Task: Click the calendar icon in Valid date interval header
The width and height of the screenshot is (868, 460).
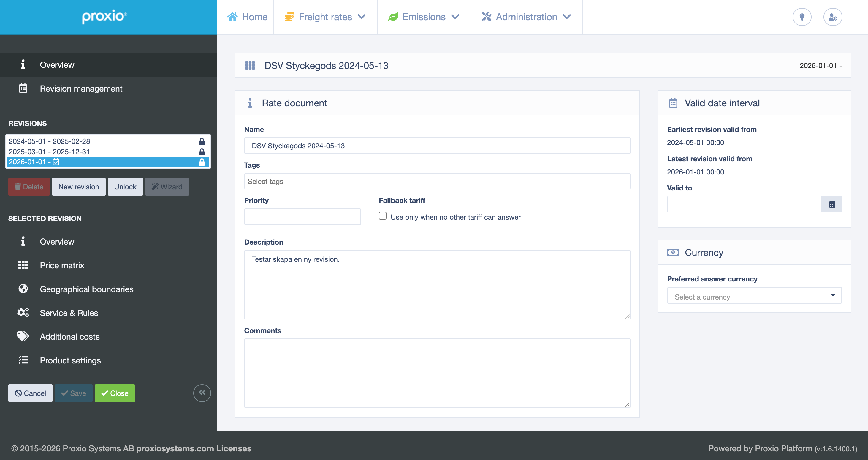Action: pos(673,103)
